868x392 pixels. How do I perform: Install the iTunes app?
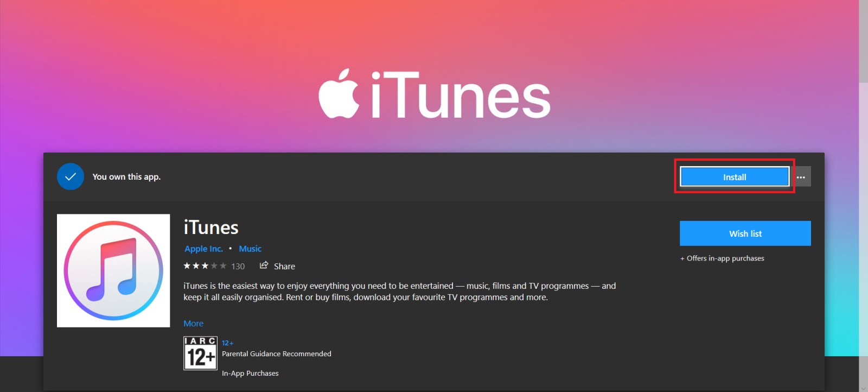[735, 177]
